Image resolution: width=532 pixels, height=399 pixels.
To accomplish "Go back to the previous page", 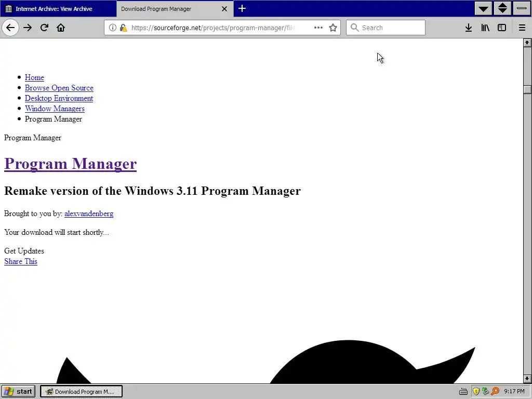I will tap(10, 28).
